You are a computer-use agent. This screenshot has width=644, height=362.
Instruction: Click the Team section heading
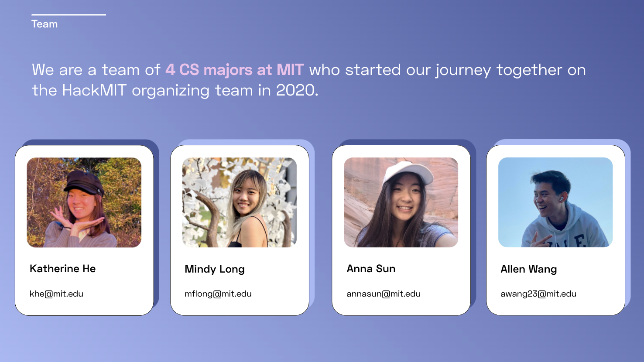pyautogui.click(x=45, y=24)
